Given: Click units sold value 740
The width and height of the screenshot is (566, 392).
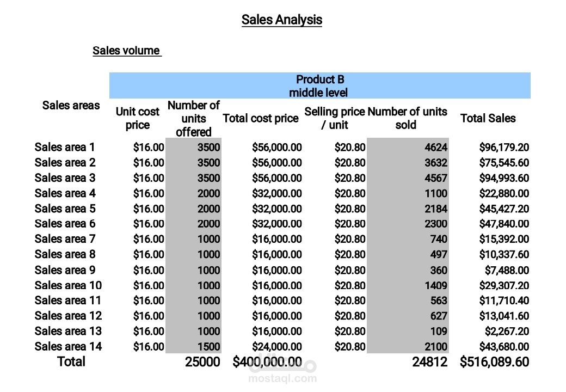Looking at the screenshot, I should (439, 239).
